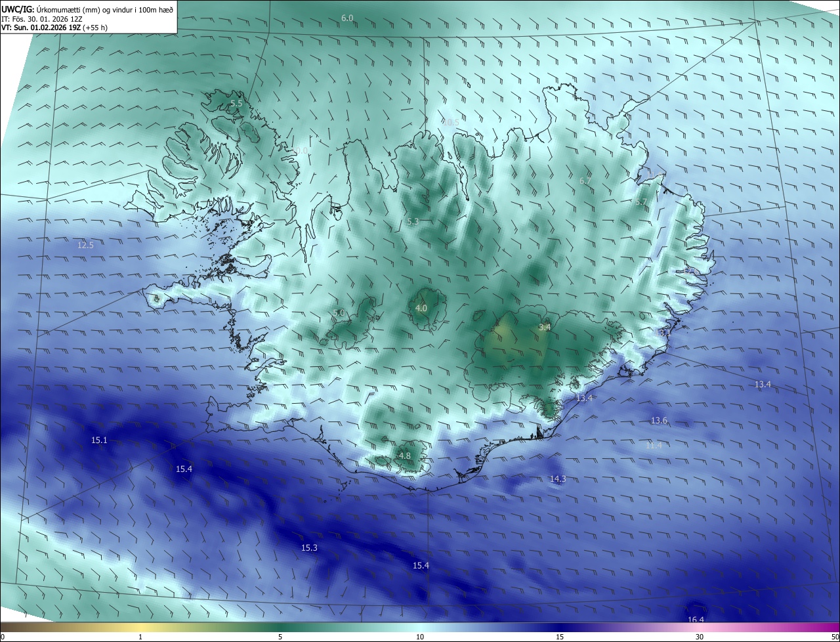Click the 15.3 value label over the sea

point(309,547)
